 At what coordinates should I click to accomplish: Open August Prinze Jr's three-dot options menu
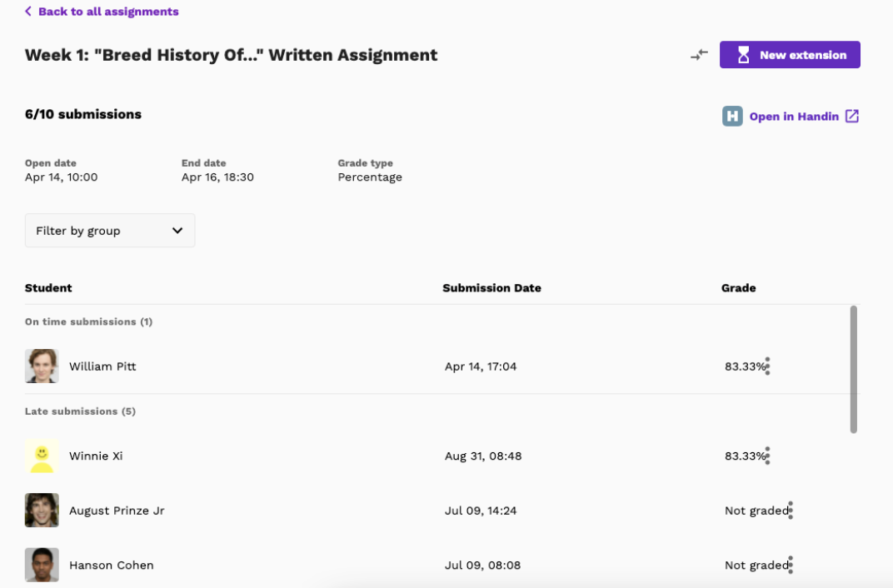[x=791, y=510]
